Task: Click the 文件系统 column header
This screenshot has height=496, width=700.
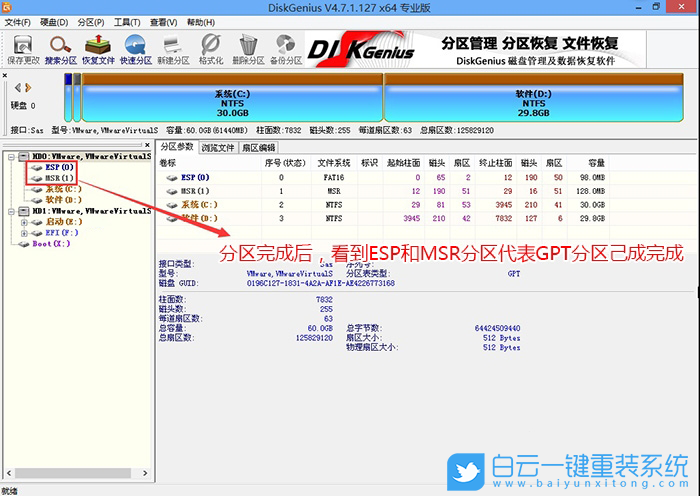Action: click(334, 163)
